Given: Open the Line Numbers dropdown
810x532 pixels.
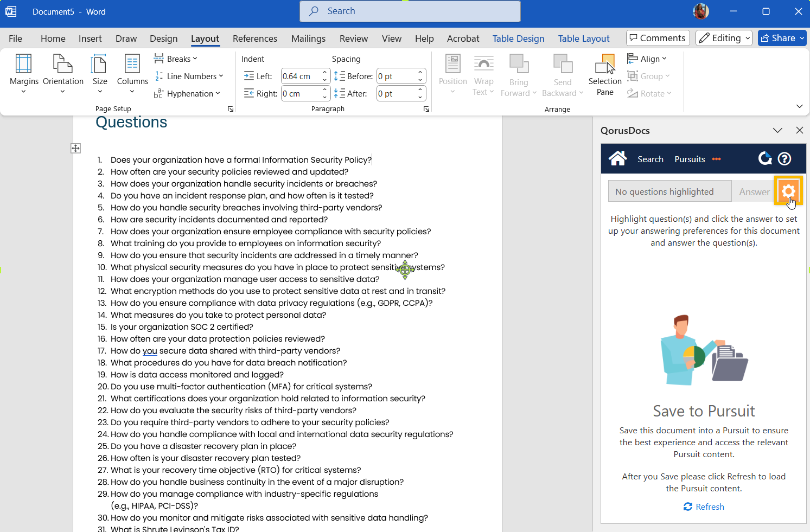Looking at the screenshot, I should tap(189, 76).
